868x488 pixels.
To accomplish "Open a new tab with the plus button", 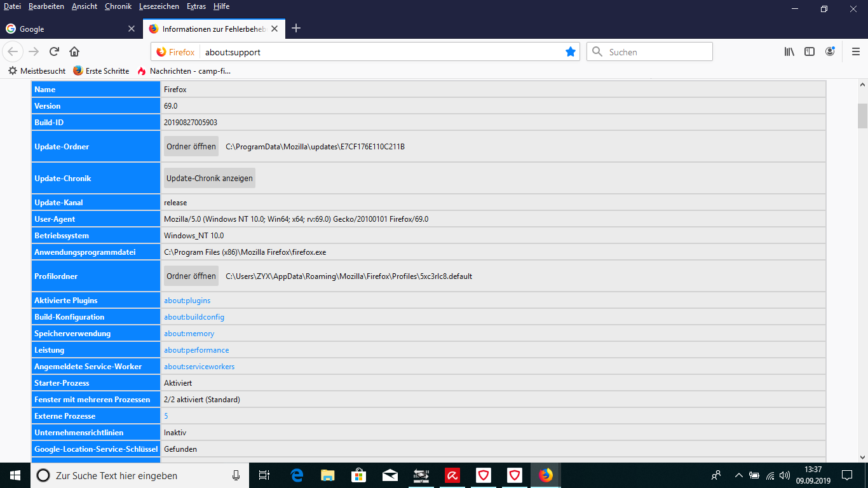I will pos(296,29).
